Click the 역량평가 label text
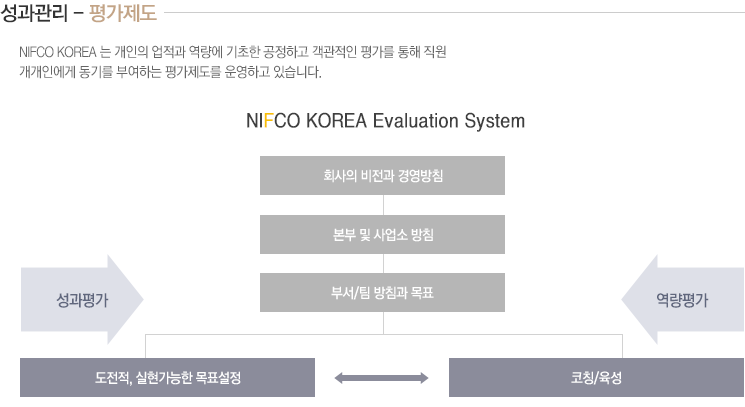The image size is (745, 407). [682, 300]
